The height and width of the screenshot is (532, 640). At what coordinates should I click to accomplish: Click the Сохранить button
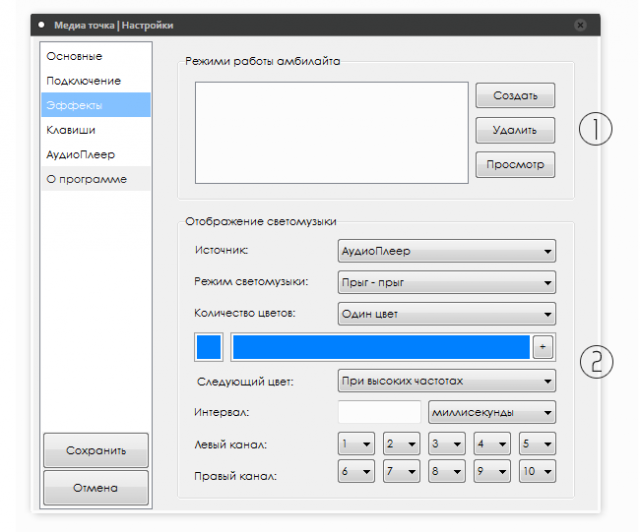click(x=95, y=450)
